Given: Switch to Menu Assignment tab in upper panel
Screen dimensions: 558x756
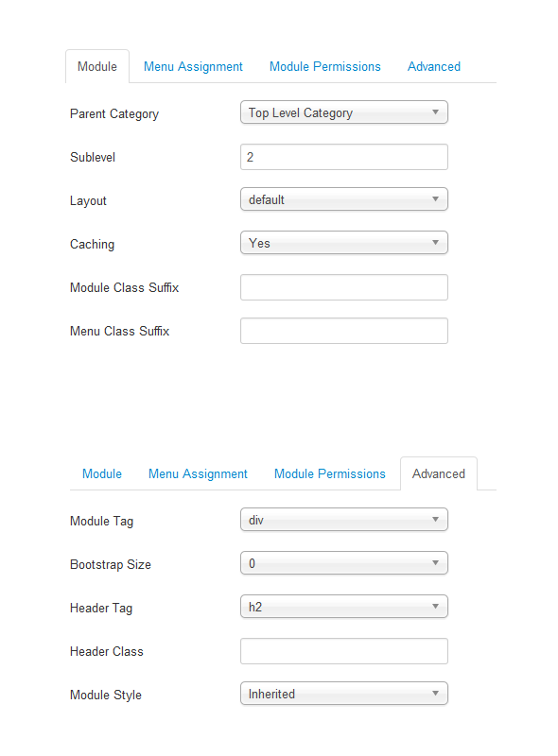Looking at the screenshot, I should [193, 66].
